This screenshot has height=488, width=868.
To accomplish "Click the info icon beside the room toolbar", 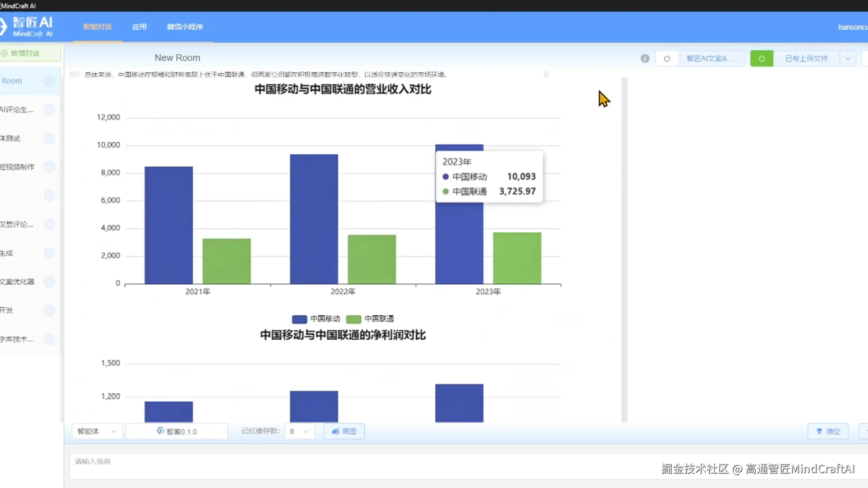I will [645, 58].
